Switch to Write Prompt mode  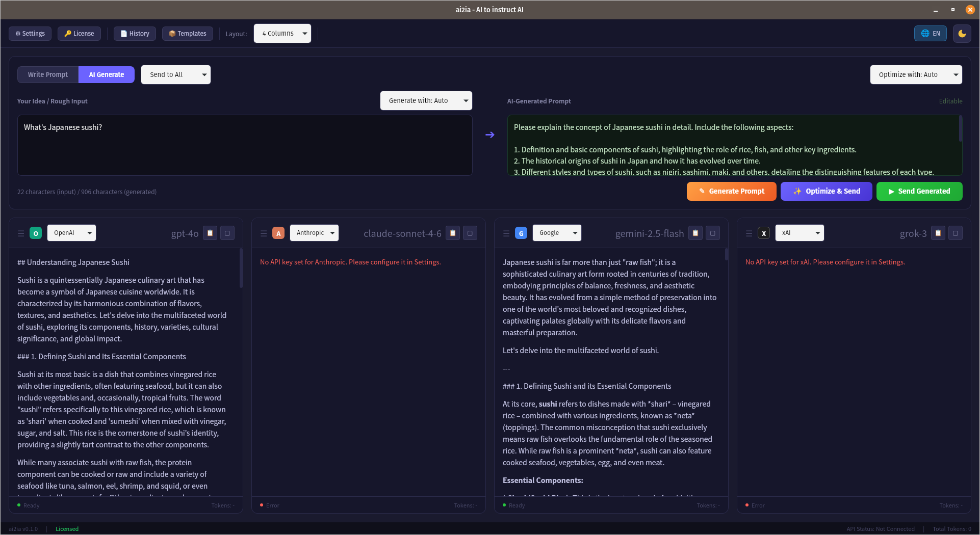[48, 74]
